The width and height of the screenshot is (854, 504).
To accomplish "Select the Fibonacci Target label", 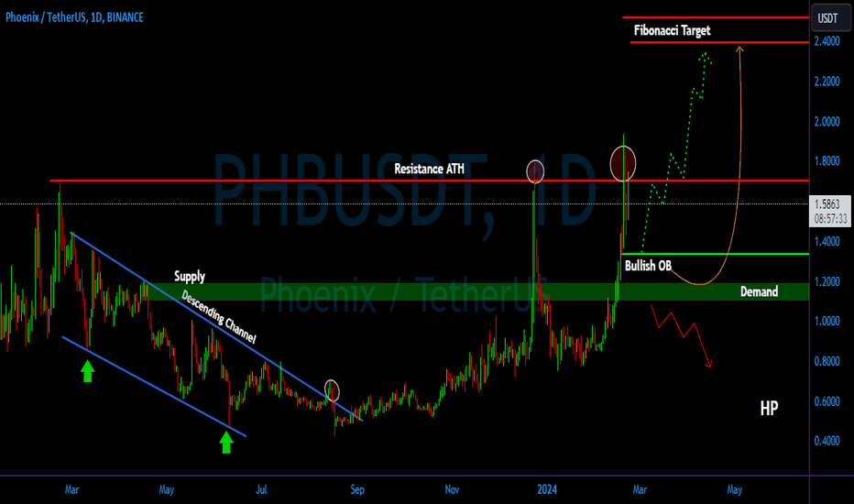I will pos(672,30).
